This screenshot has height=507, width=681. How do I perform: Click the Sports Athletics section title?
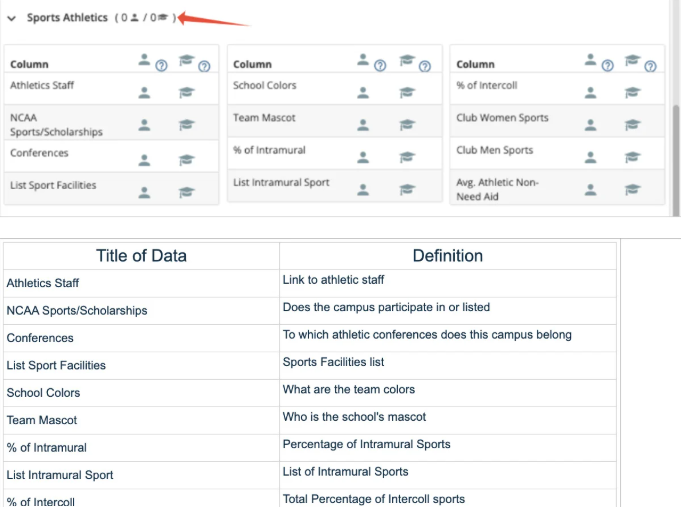pos(67,18)
